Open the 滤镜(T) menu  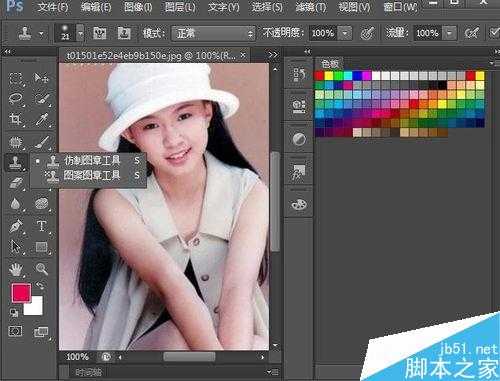311,7
